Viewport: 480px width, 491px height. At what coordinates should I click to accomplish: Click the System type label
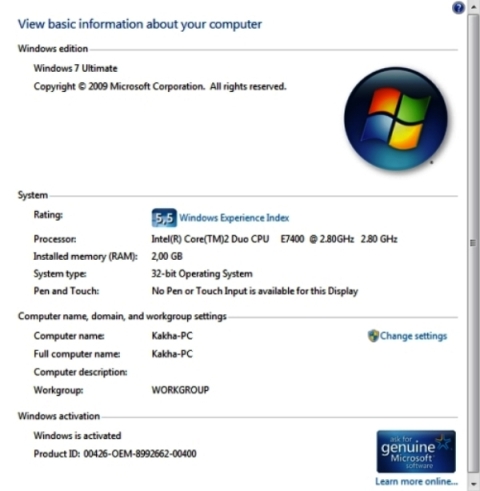pos(60,274)
